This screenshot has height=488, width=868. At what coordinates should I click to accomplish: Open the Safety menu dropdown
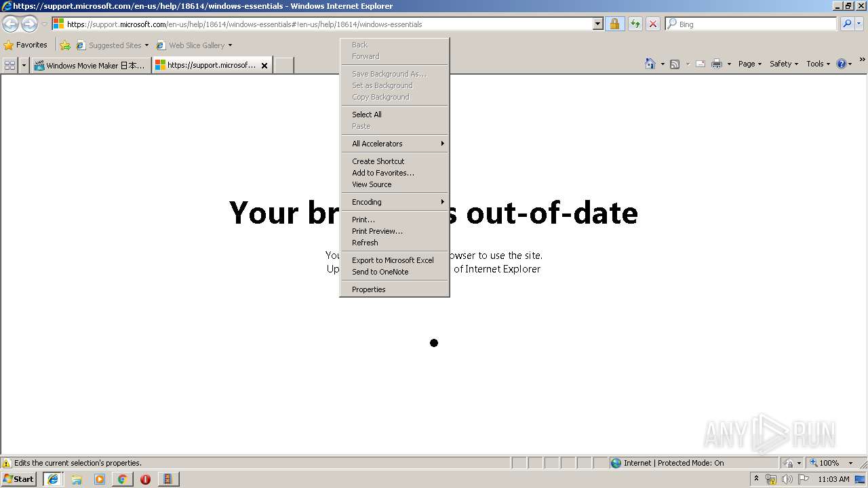784,64
